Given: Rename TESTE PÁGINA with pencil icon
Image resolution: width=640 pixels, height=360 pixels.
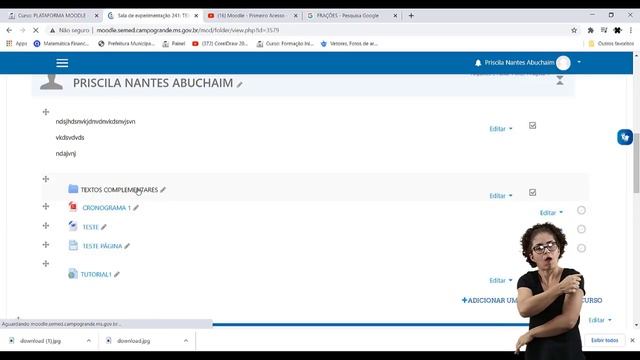Looking at the screenshot, I should [127, 246].
